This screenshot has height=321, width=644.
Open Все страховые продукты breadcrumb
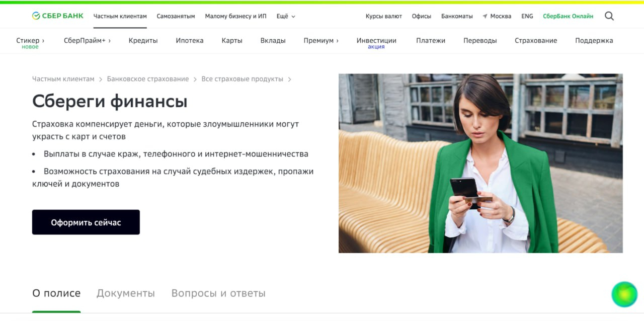click(x=242, y=79)
